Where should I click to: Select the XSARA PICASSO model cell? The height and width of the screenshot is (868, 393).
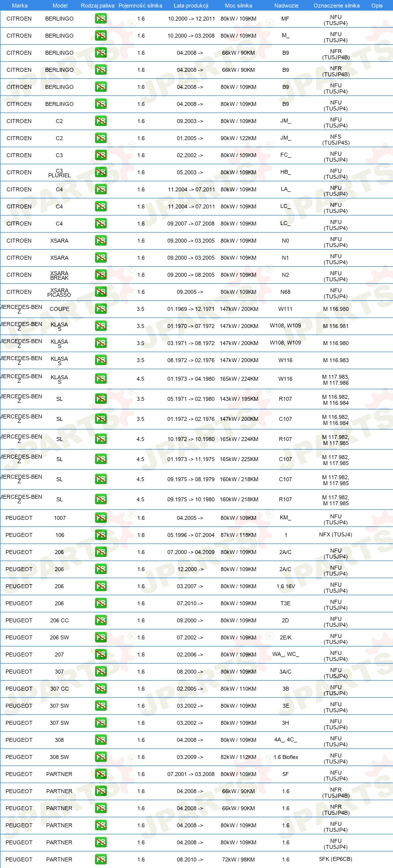point(59,292)
